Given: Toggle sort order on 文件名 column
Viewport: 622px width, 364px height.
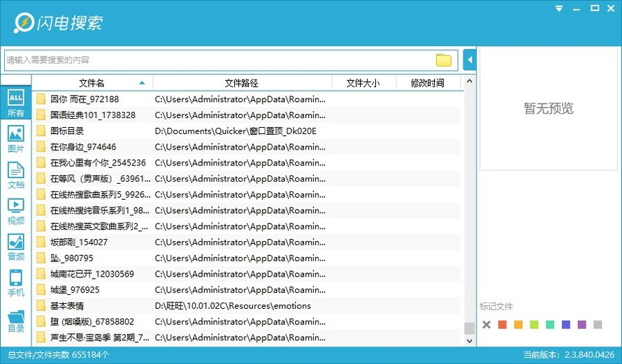Looking at the screenshot, I should tap(92, 83).
